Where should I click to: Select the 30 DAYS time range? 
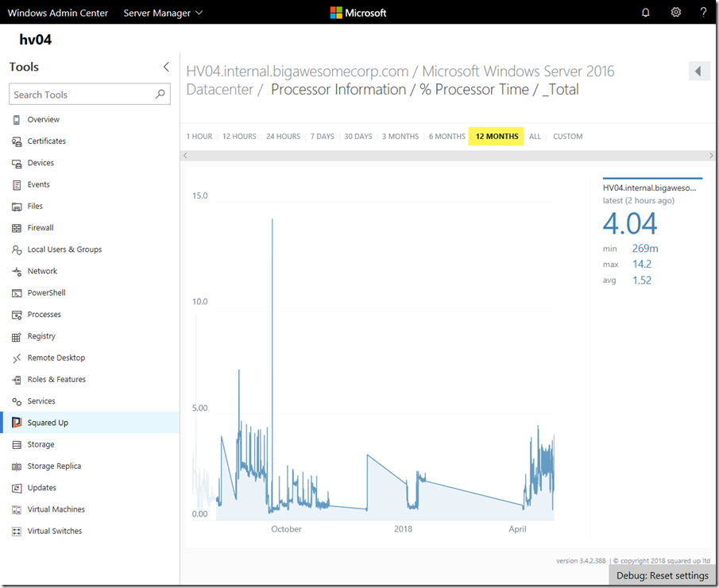click(x=358, y=136)
